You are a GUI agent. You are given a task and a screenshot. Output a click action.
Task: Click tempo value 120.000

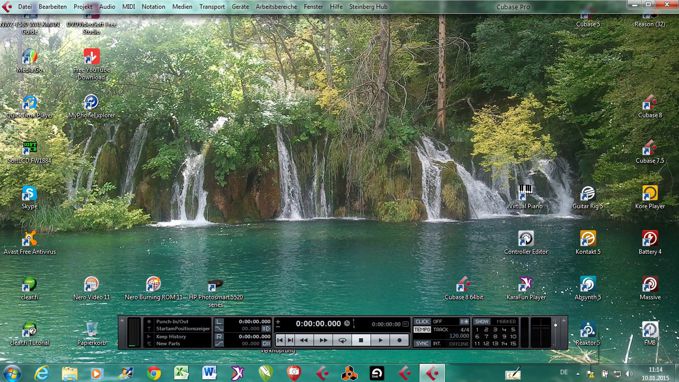pyautogui.click(x=459, y=336)
